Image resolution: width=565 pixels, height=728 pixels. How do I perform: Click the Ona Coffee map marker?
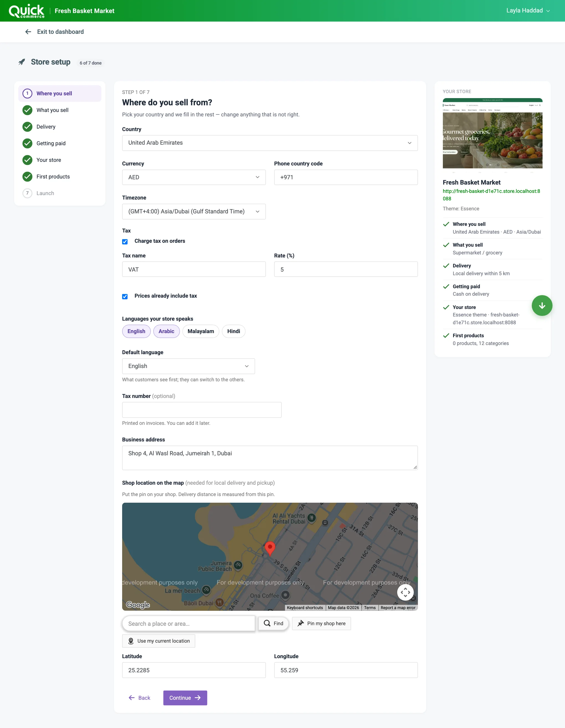click(x=285, y=595)
